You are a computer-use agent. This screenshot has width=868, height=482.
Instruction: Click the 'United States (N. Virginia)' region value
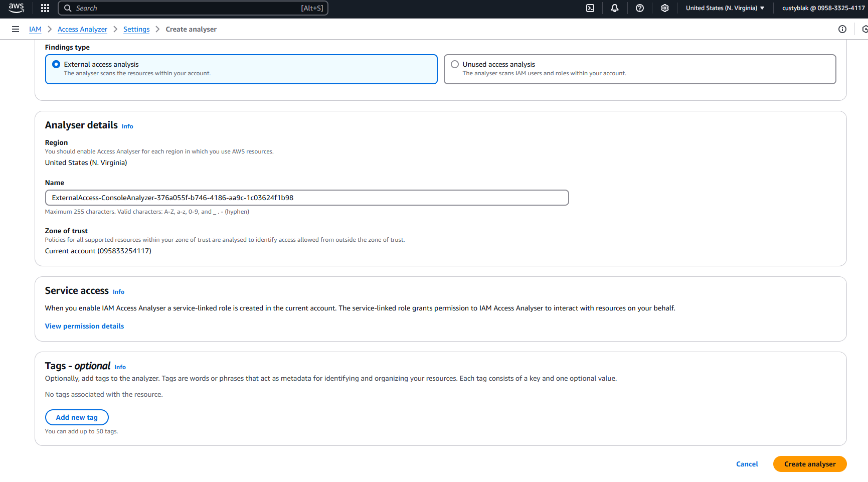click(86, 163)
